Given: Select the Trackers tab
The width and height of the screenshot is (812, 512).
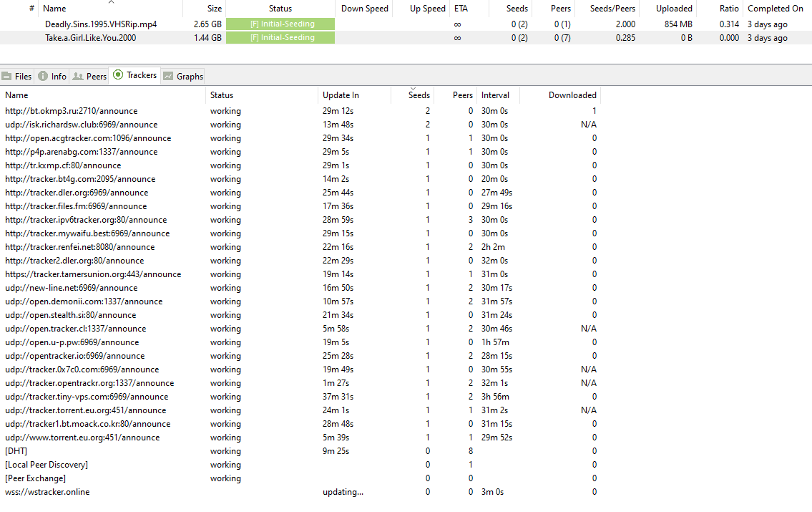Looking at the screenshot, I should (x=134, y=75).
